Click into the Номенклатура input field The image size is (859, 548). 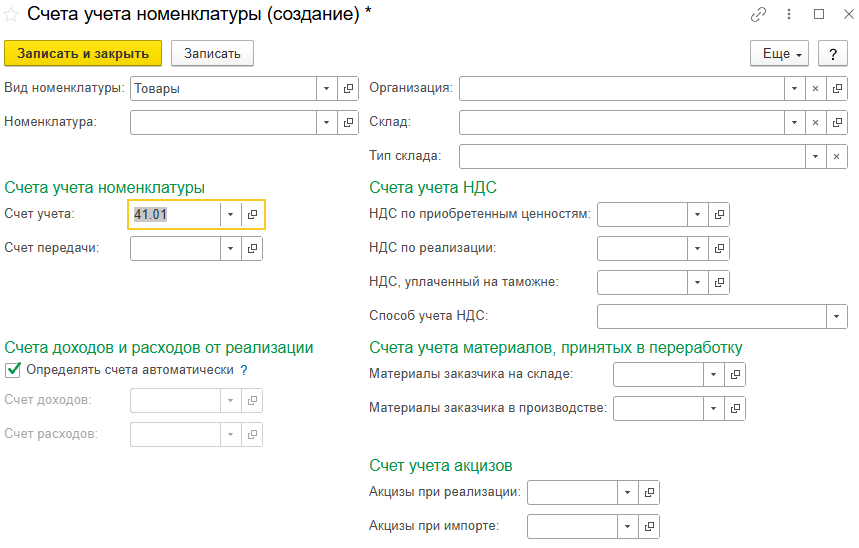coord(223,122)
